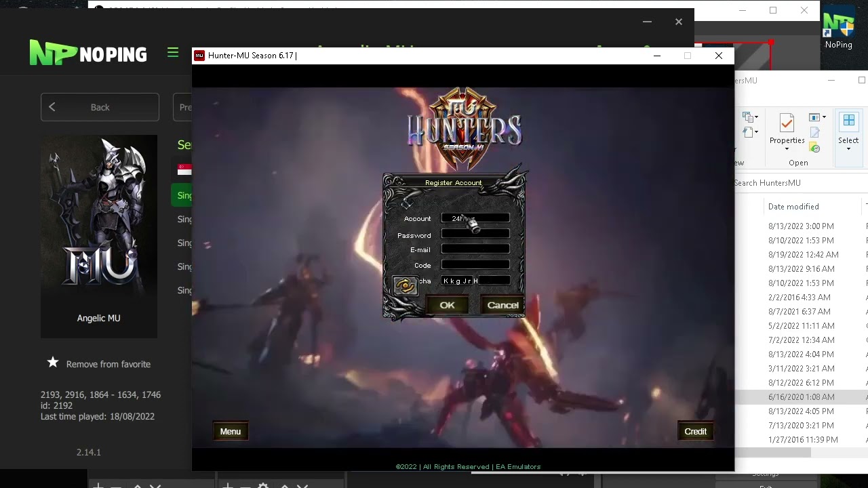
Task: Refresh the captcha in Register Account dialog
Action: pyautogui.click(x=405, y=285)
